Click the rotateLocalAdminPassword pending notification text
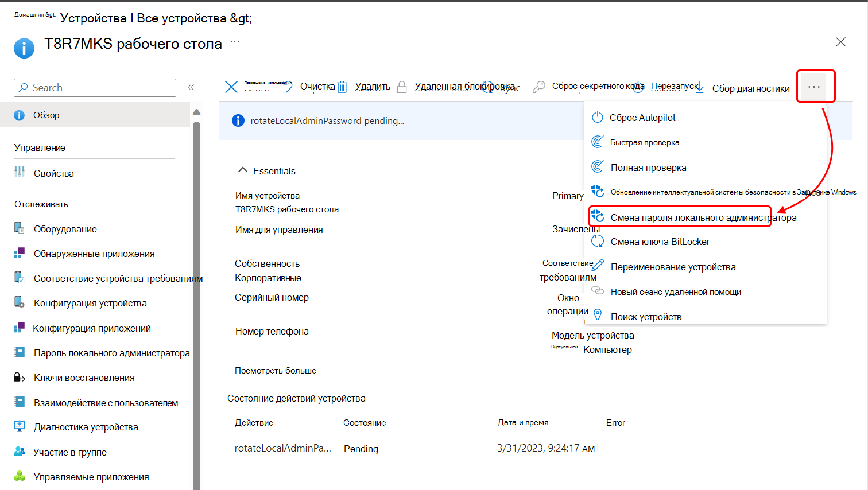Viewport: 868px width, 490px height. 327,121
